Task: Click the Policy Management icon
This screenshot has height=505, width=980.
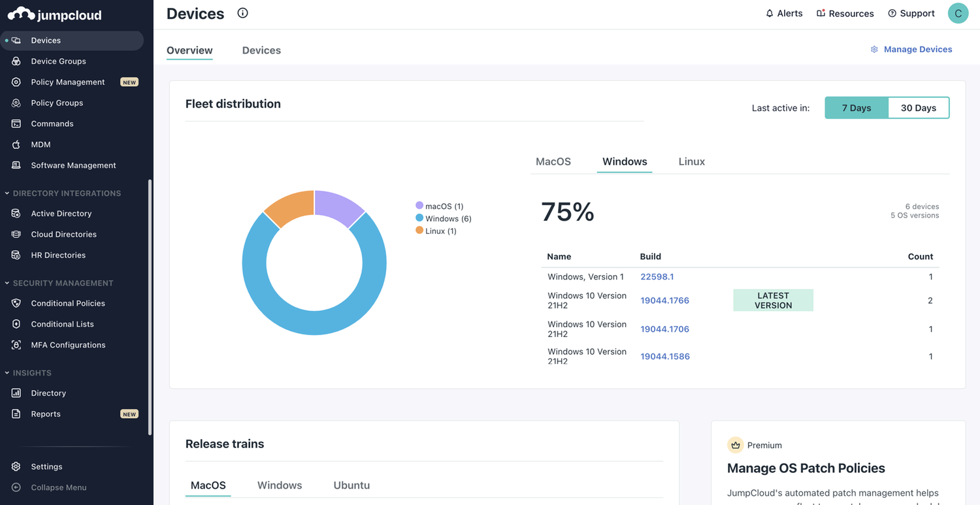Action: click(16, 82)
